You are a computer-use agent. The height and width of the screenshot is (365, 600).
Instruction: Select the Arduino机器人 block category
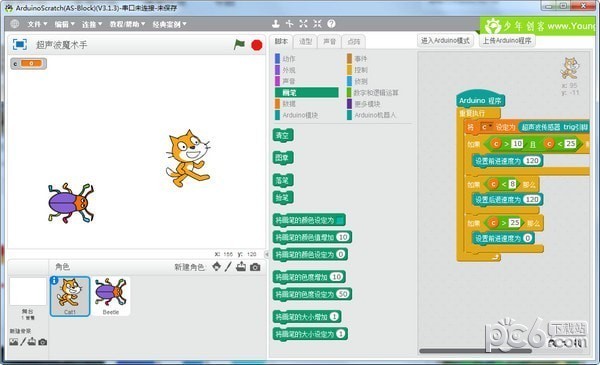[x=371, y=115]
